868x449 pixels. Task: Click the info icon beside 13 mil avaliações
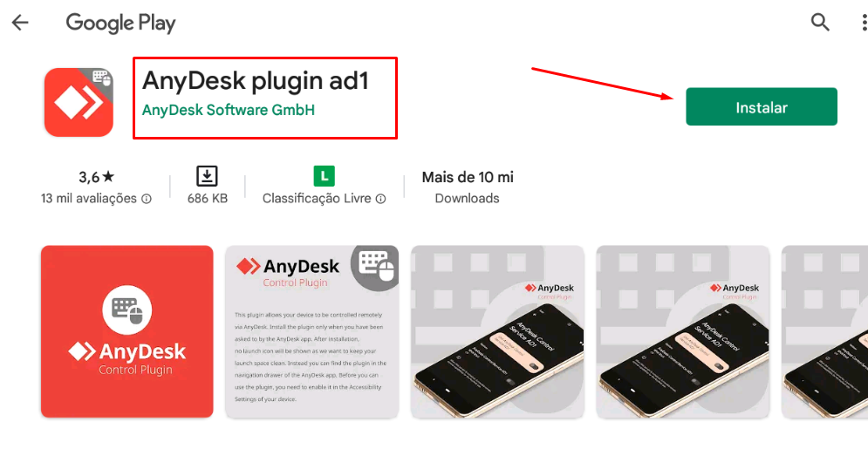click(147, 199)
